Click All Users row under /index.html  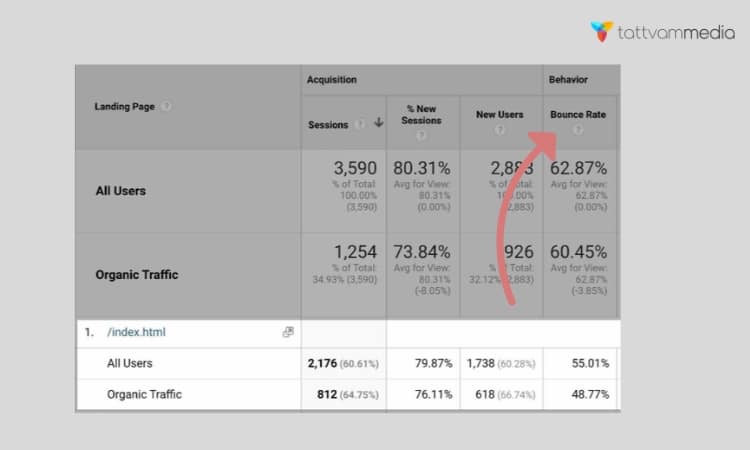(130, 363)
